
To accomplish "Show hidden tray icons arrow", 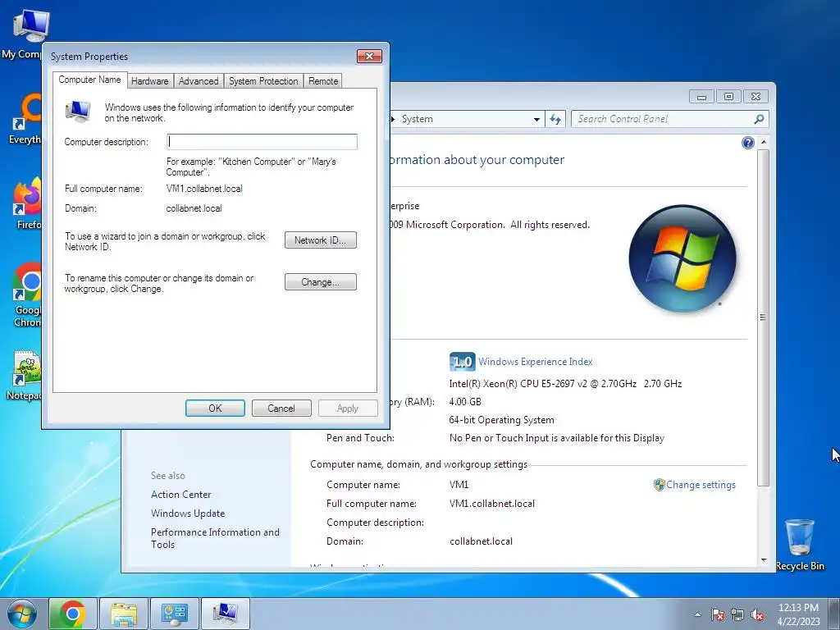I will 697,614.
